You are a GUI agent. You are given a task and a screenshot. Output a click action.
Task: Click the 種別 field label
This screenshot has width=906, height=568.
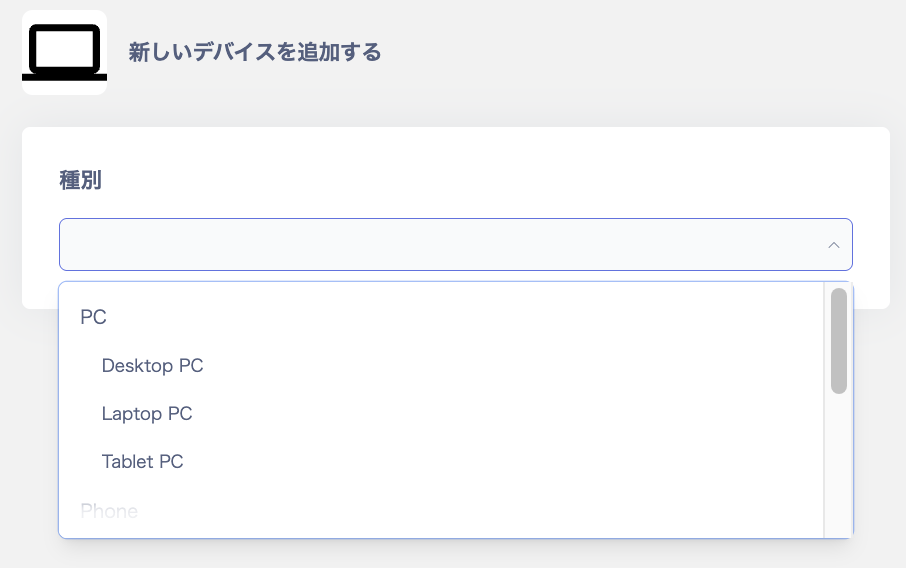(81, 181)
